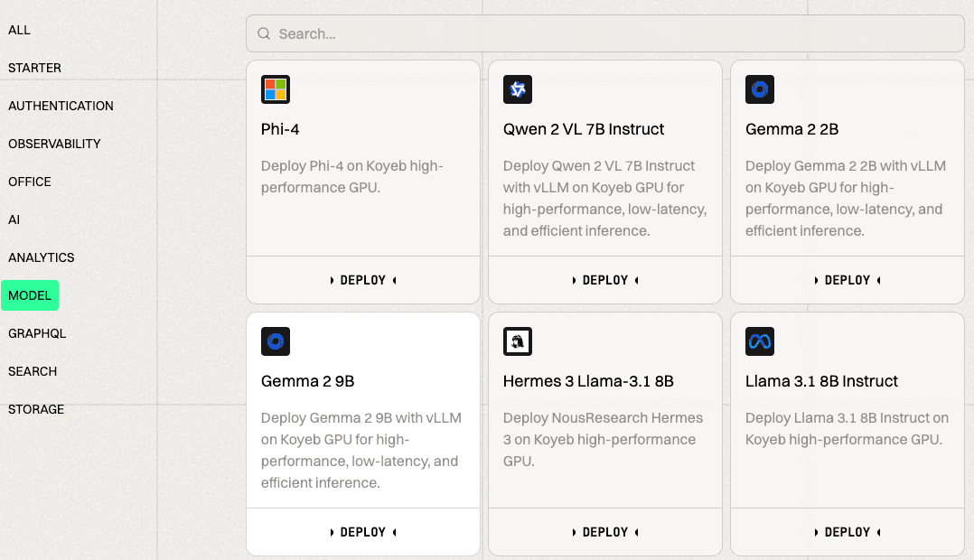
Task: Click the Meta logo on the Llama card
Action: tap(759, 341)
